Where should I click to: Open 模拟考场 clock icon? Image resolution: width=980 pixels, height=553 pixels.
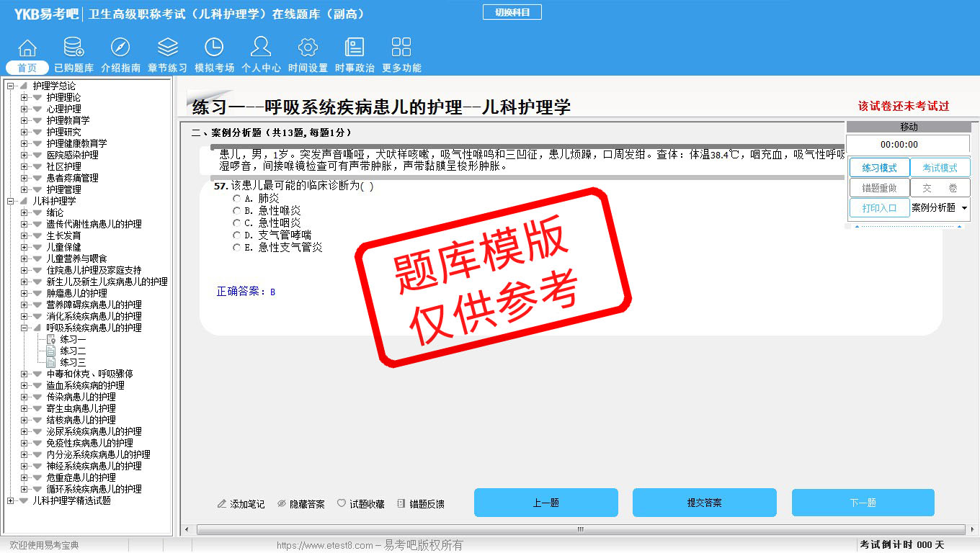(x=214, y=48)
